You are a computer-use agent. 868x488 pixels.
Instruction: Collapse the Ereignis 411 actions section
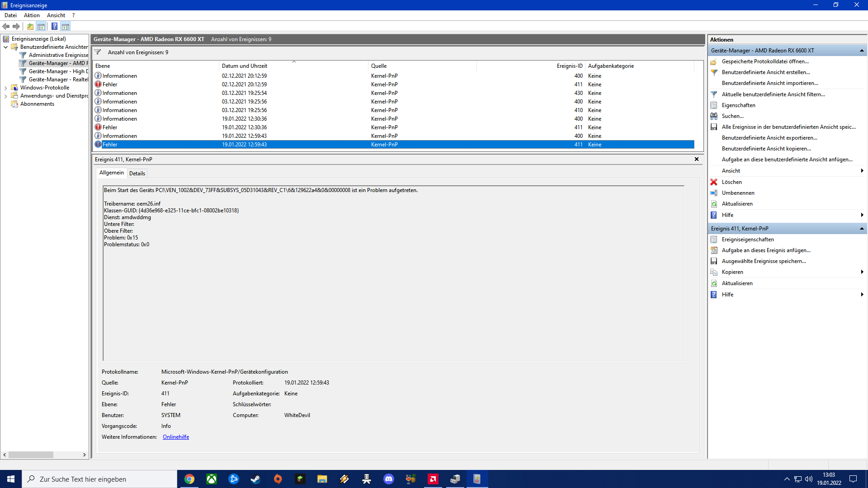pos(861,229)
